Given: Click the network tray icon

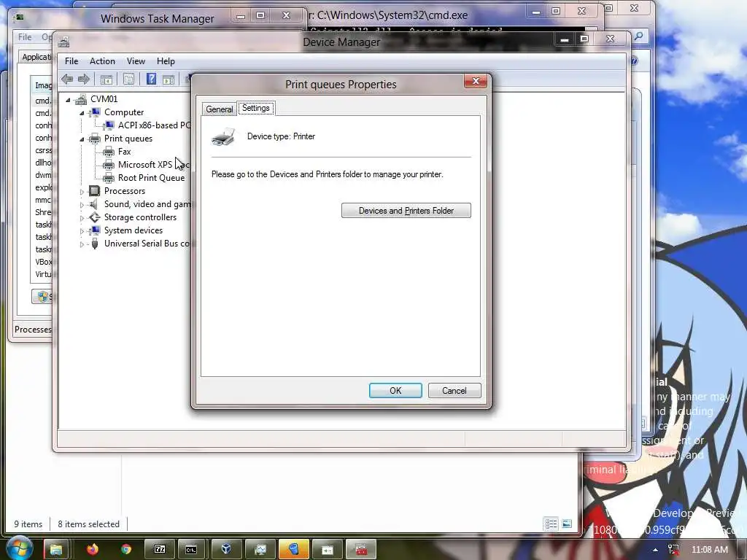Looking at the screenshot, I should (673, 550).
